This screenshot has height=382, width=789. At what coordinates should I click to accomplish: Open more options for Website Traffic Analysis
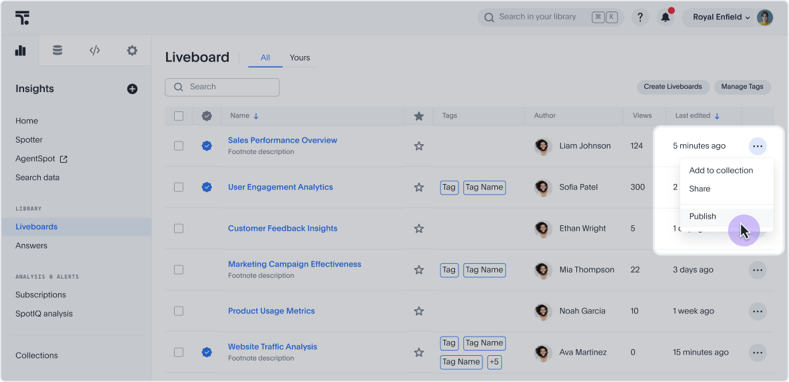click(757, 353)
